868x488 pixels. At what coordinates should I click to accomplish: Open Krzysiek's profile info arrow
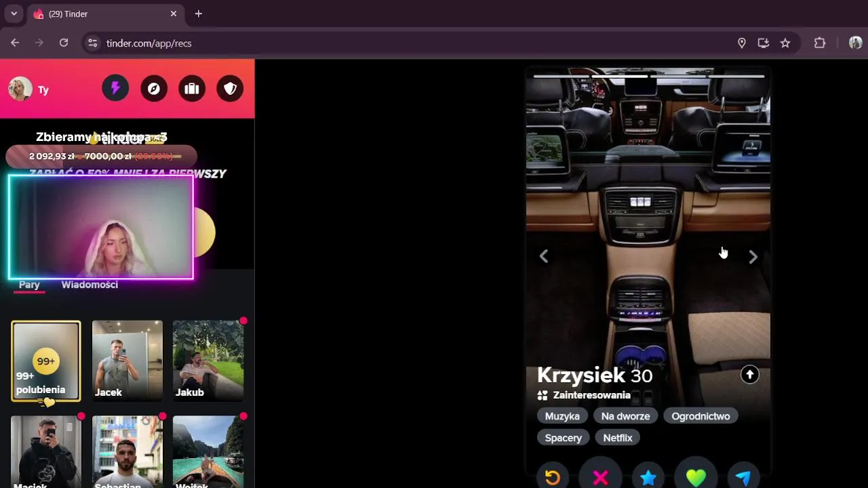pyautogui.click(x=749, y=375)
